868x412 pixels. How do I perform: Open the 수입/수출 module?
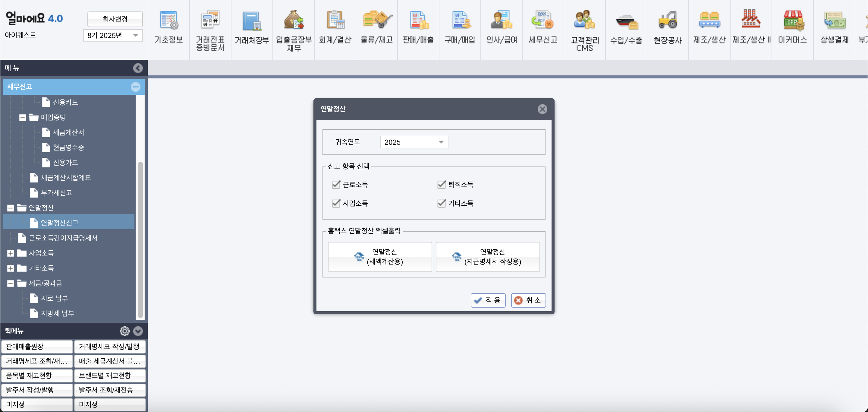pos(626,29)
